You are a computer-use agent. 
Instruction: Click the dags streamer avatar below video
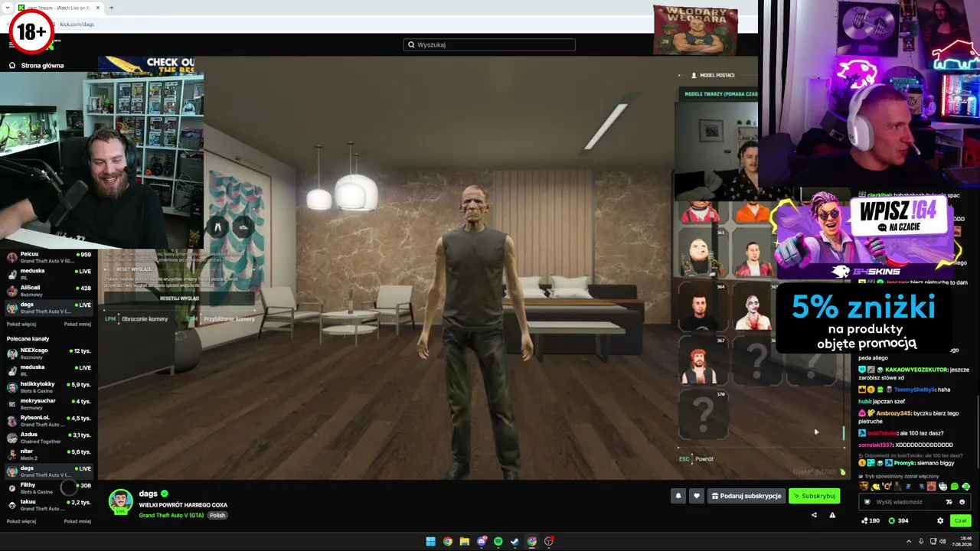120,502
